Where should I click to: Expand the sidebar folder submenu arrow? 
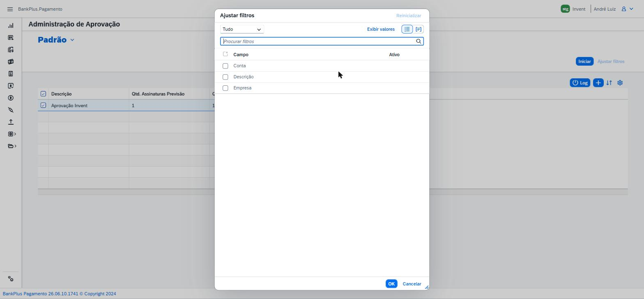click(x=15, y=146)
